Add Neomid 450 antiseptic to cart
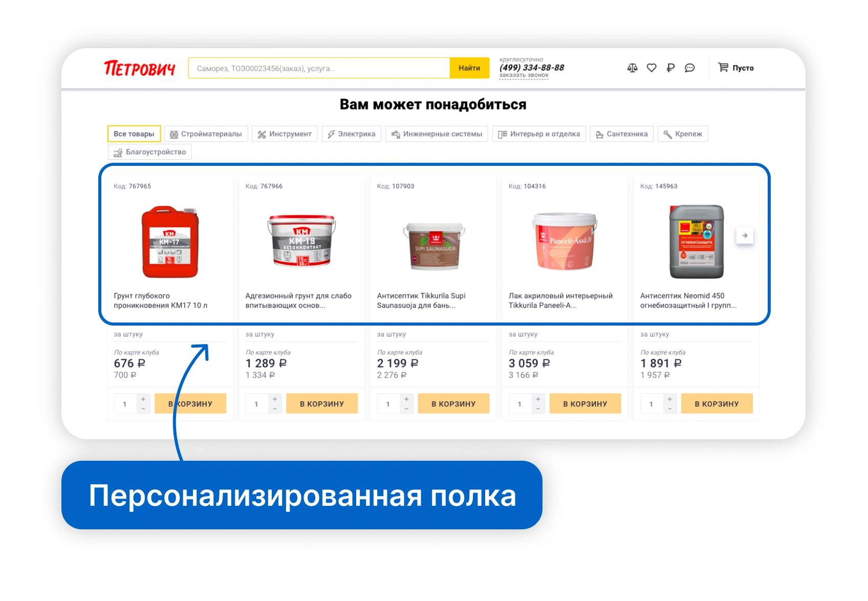868x601 pixels. (717, 404)
